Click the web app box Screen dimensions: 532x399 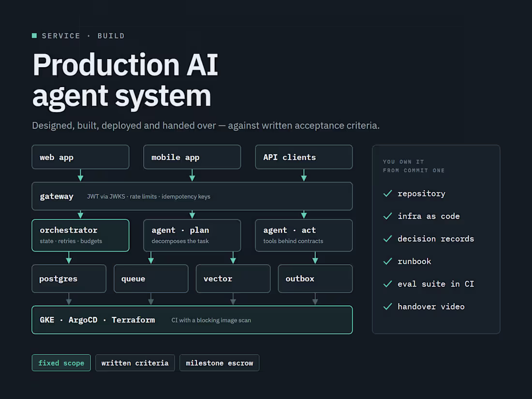coord(80,157)
